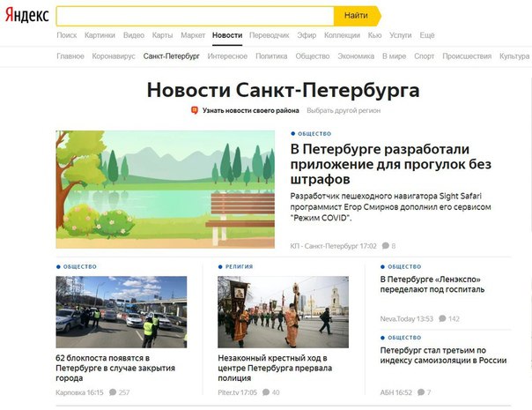Open the Коллекции tab
Screen dimensions: 532x410
coord(342,35)
